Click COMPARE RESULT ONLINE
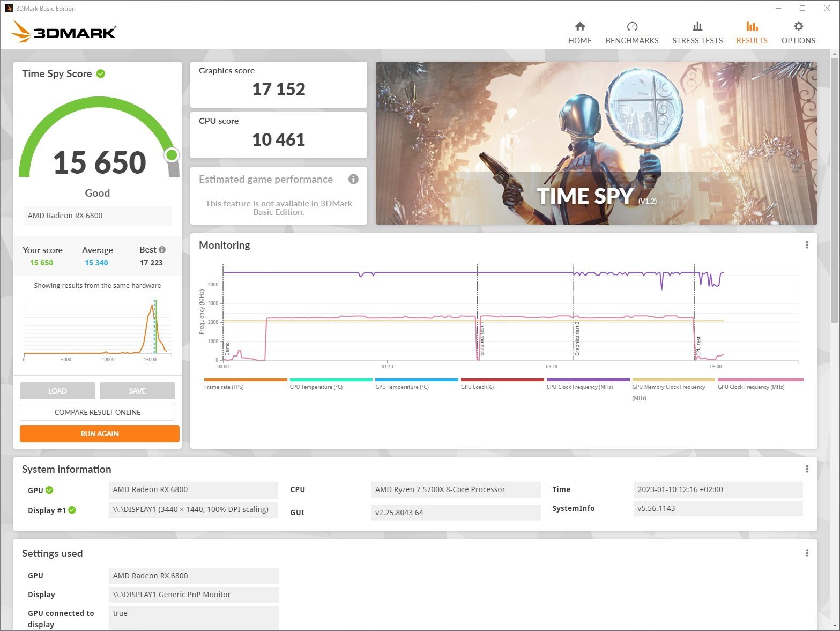840x631 pixels. (98, 412)
